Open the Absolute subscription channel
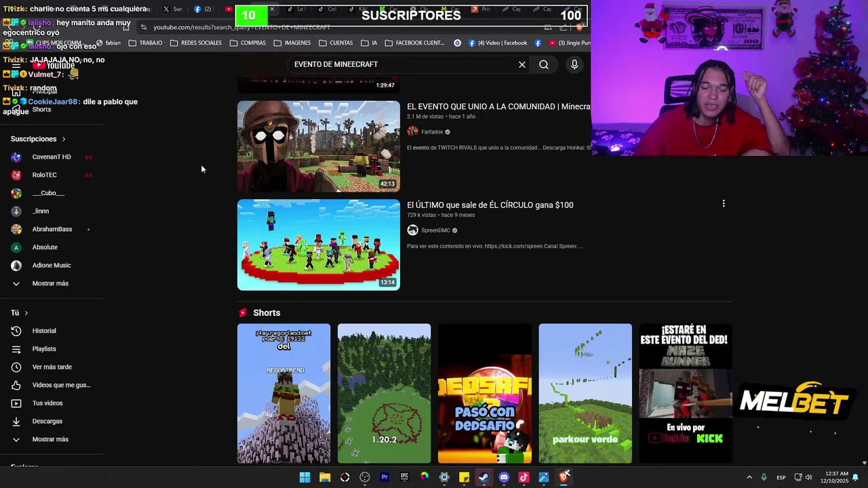Screen dimensions: 868x488 pos(46,247)
